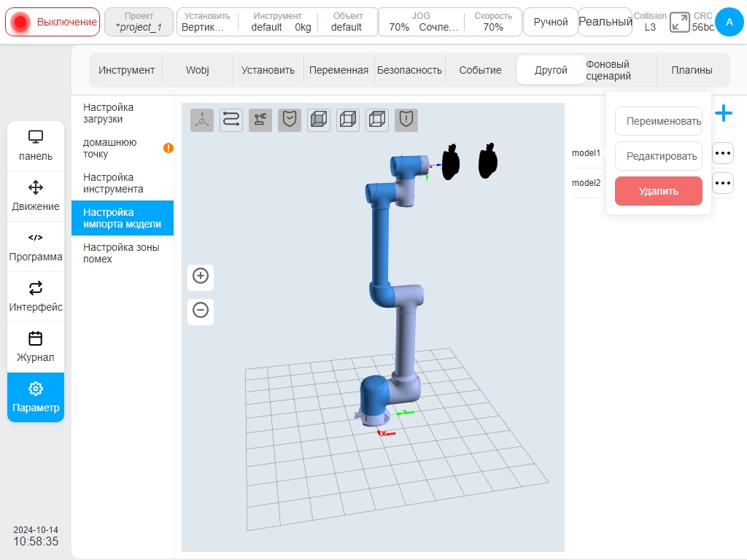Toggle the coordinate axes display icon
Image resolution: width=747 pixels, height=560 pixels.
tap(202, 120)
